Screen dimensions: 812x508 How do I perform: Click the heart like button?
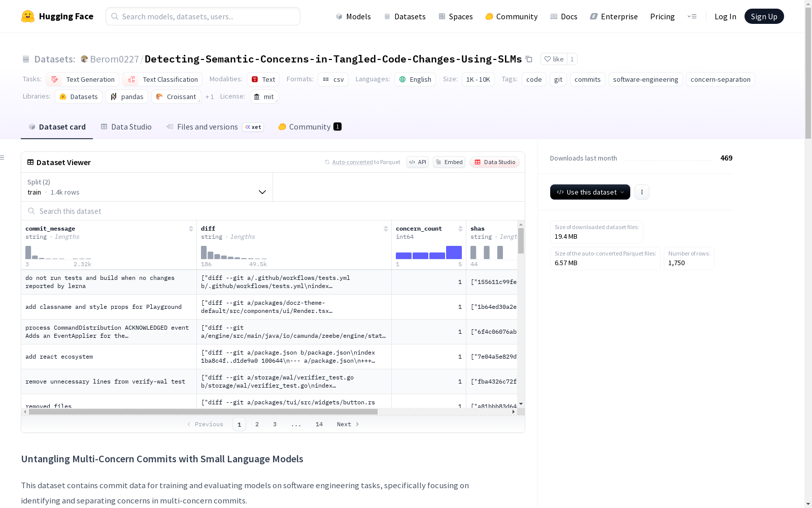click(x=554, y=59)
